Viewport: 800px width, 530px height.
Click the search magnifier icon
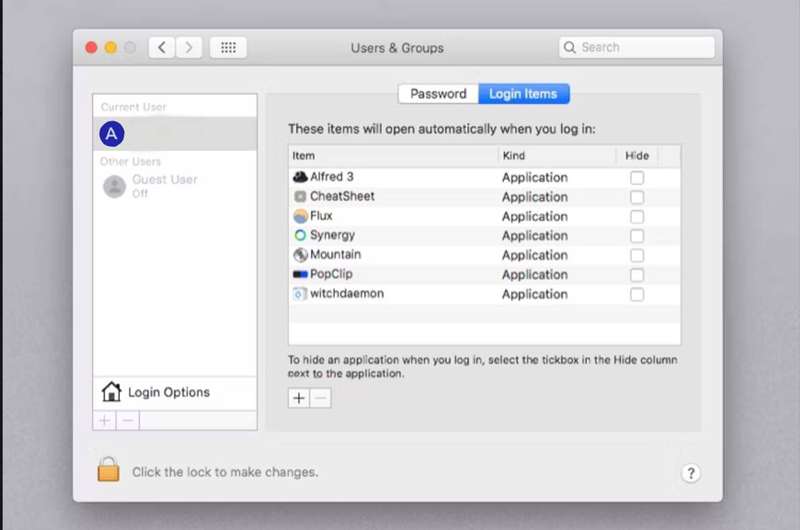(569, 47)
